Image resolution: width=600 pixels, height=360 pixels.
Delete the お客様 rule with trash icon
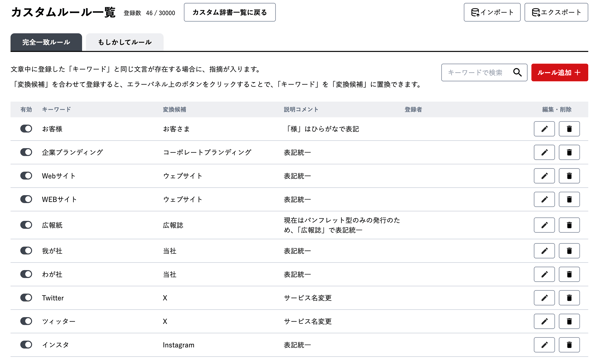pos(569,129)
